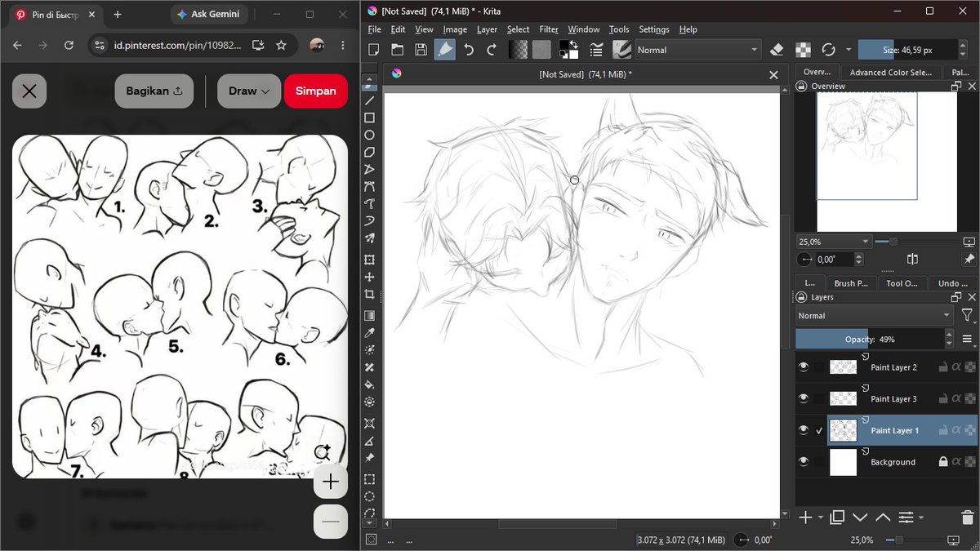The width and height of the screenshot is (980, 551).
Task: Open the brush settings editor
Action: tap(597, 50)
